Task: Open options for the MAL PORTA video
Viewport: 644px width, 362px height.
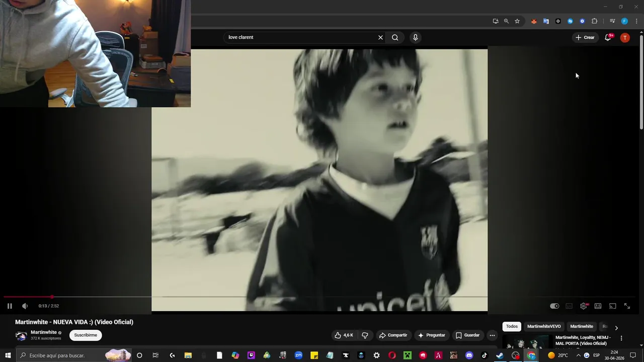Action: tap(621, 338)
